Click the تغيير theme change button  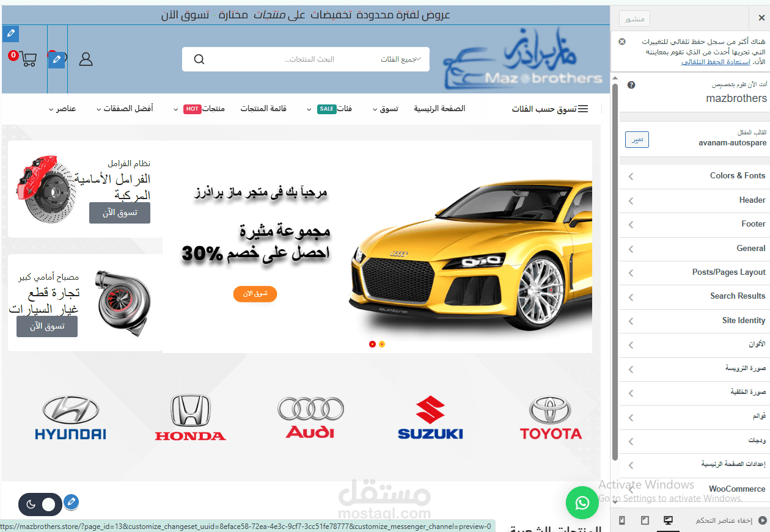(x=637, y=139)
